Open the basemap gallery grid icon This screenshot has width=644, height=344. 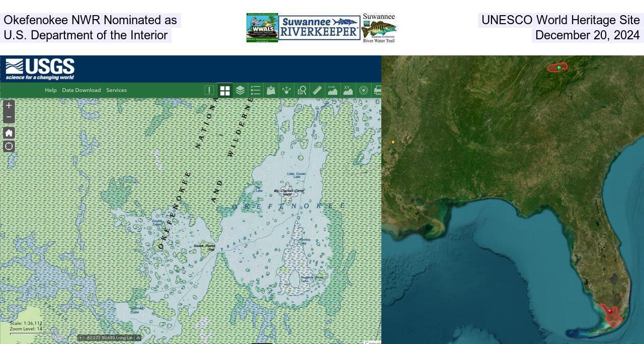pos(225,90)
